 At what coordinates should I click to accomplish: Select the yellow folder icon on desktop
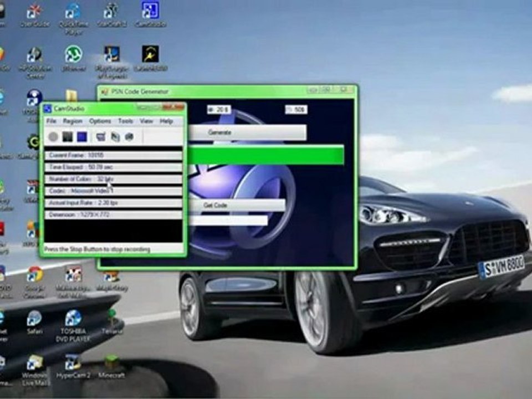[x=71, y=96]
